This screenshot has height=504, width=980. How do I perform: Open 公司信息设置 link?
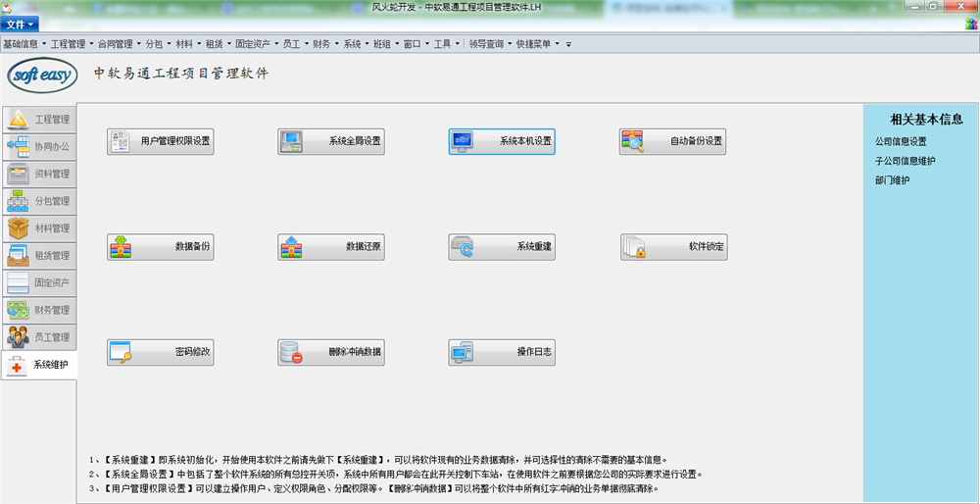[901, 142]
